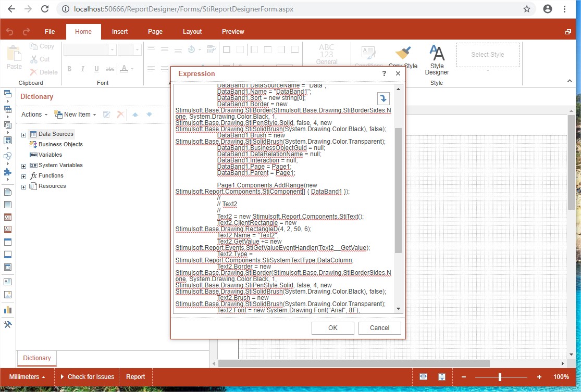Screen dimensions: 581x392
Task: Switch to the Preview ribbon tab
Action: pos(233,32)
